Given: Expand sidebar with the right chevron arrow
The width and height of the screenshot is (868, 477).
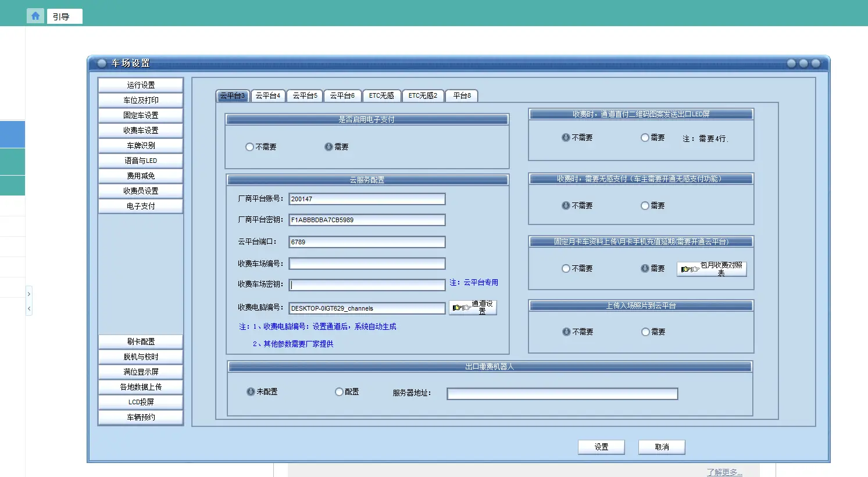Looking at the screenshot, I should click(29, 294).
